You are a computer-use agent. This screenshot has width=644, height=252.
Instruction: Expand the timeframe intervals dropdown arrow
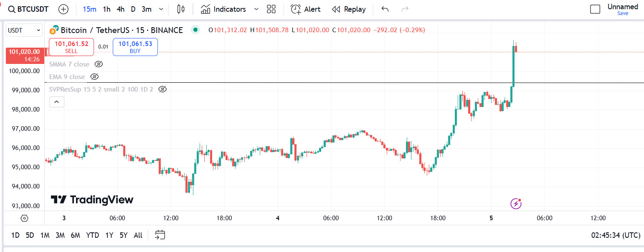click(161, 9)
